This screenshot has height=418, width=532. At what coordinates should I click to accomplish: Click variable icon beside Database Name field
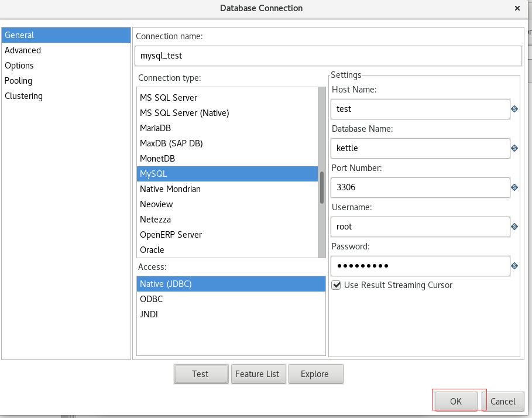pyautogui.click(x=514, y=148)
